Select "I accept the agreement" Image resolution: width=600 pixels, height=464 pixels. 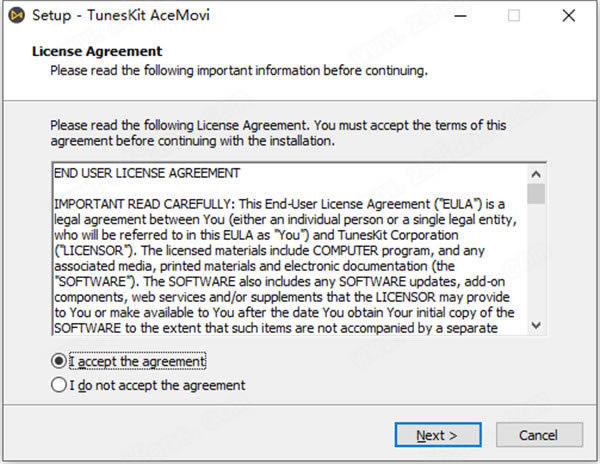point(59,361)
